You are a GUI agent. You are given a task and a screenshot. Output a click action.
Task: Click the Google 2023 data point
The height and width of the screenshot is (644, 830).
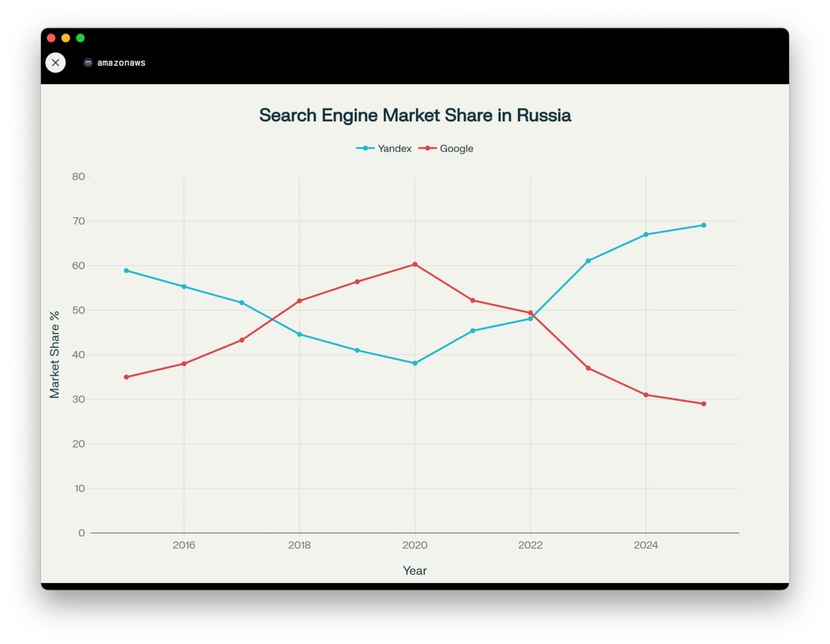click(589, 368)
